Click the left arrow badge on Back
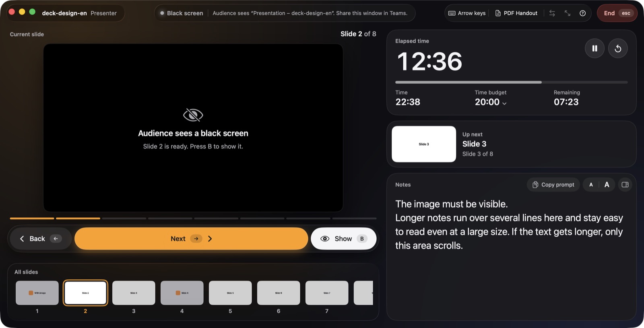Screen dimensions: 644x328 (56, 239)
